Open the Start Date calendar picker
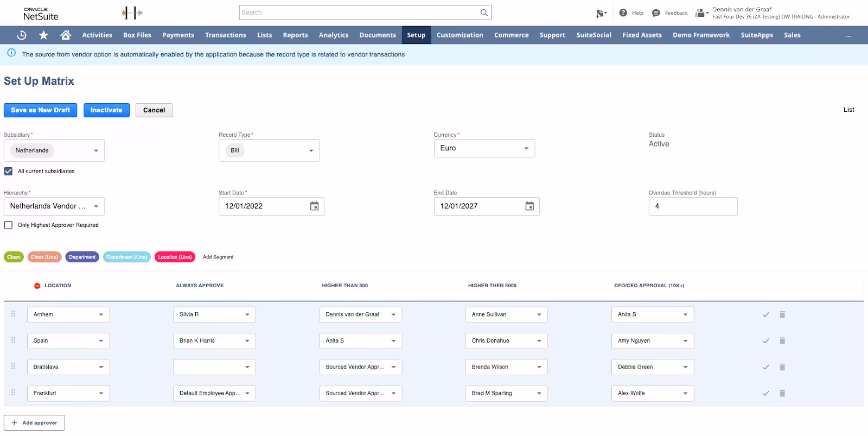 point(314,206)
